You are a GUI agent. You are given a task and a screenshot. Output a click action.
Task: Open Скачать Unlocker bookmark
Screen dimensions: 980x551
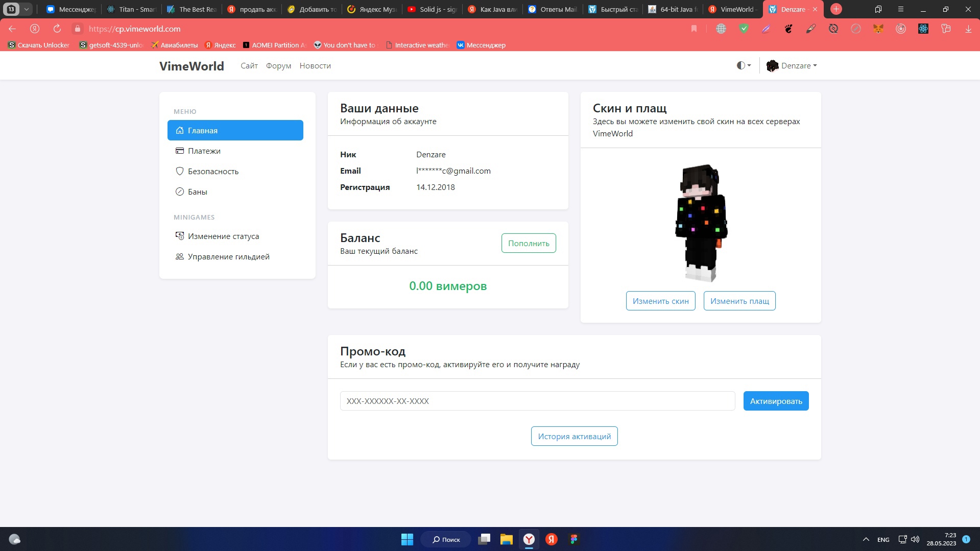pos(39,45)
